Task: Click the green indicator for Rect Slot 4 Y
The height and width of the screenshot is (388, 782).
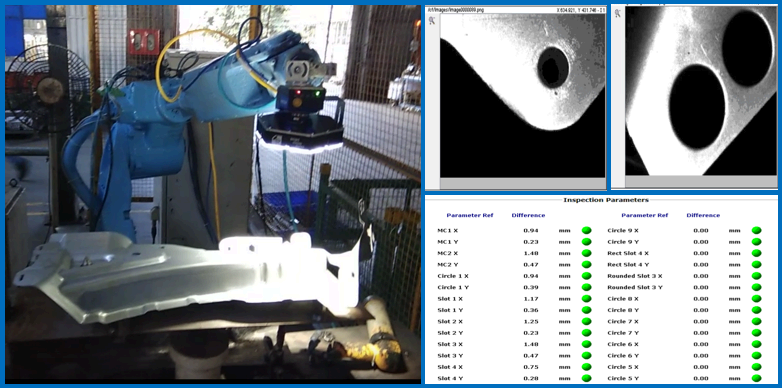Action: pos(757,264)
